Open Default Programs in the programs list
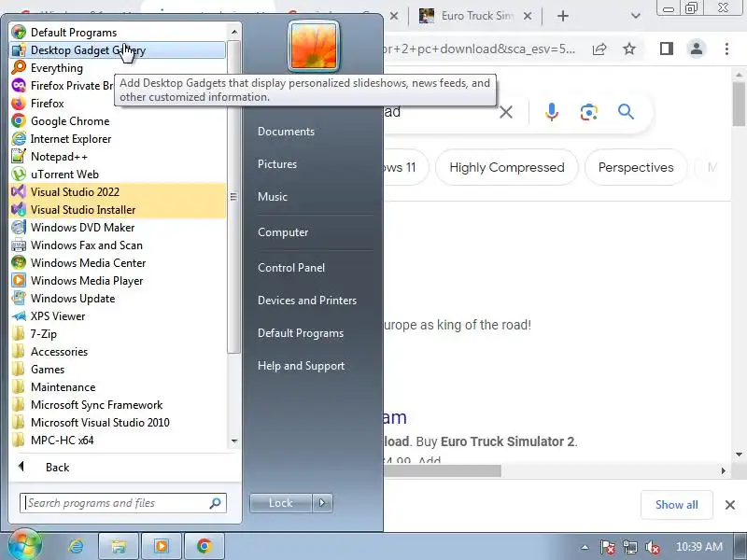 point(118,33)
